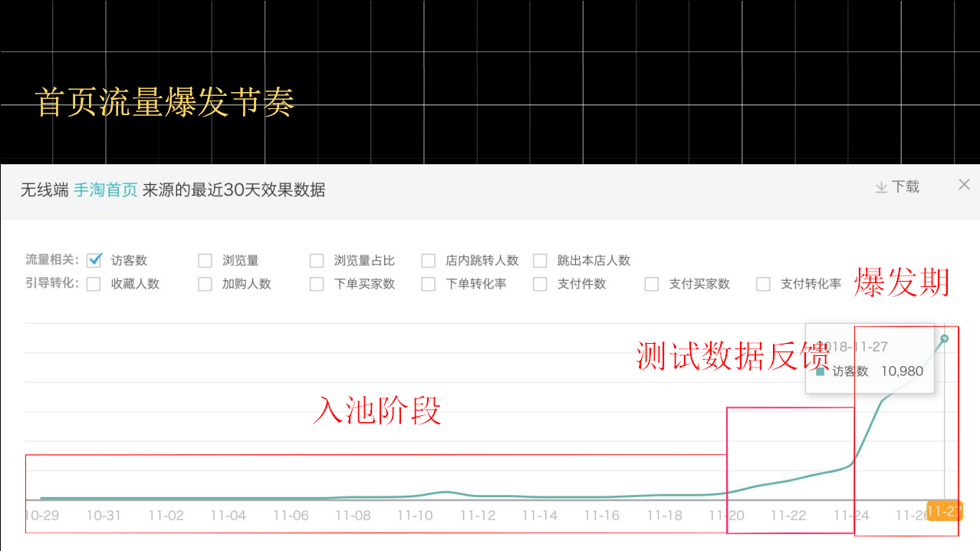Screen dimensions: 980x551
Task: Enable the 浏览量 checkbox
Action: click(x=205, y=261)
